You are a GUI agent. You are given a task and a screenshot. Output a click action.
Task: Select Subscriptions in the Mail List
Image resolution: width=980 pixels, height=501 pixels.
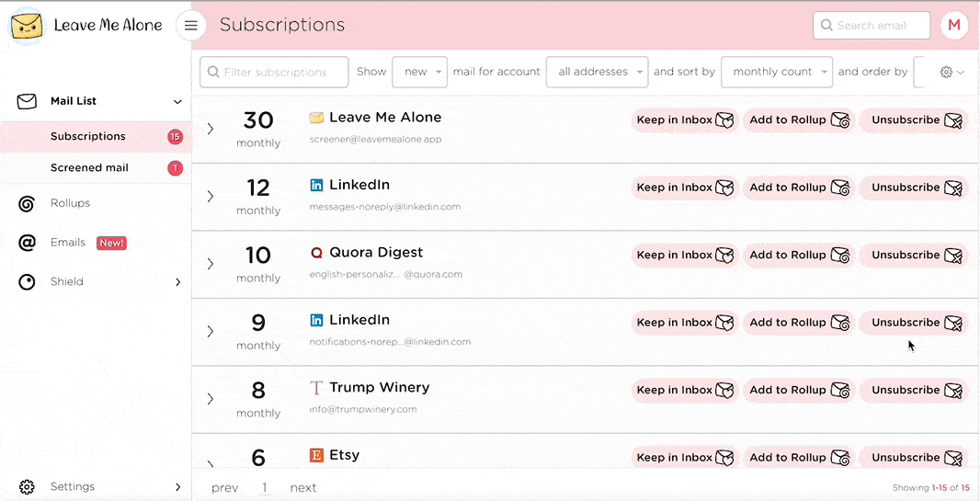[88, 137]
